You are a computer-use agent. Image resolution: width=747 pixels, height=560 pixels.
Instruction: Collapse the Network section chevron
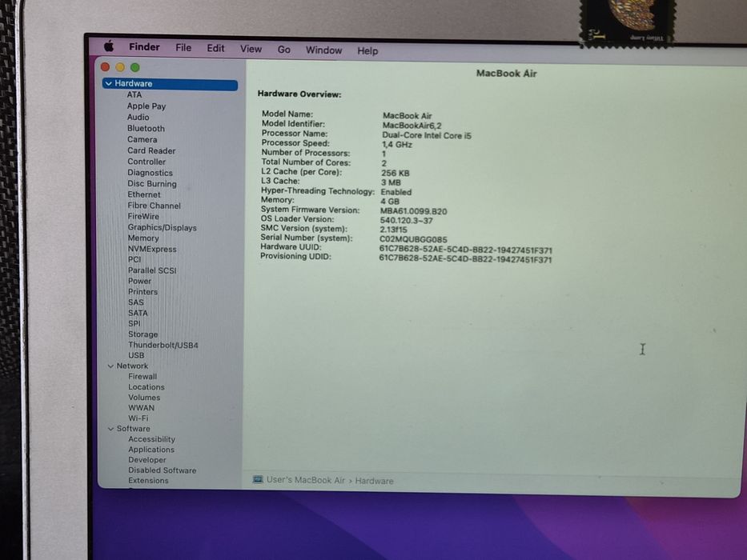click(x=110, y=366)
